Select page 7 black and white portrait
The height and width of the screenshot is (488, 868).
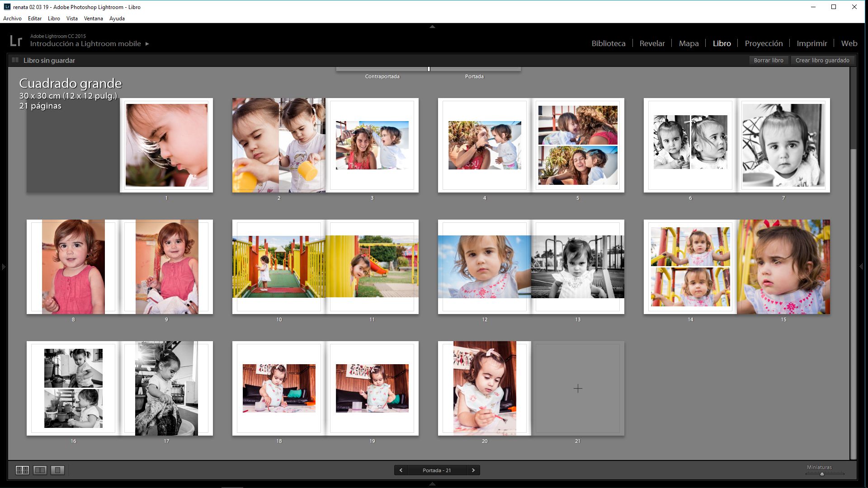(x=783, y=145)
